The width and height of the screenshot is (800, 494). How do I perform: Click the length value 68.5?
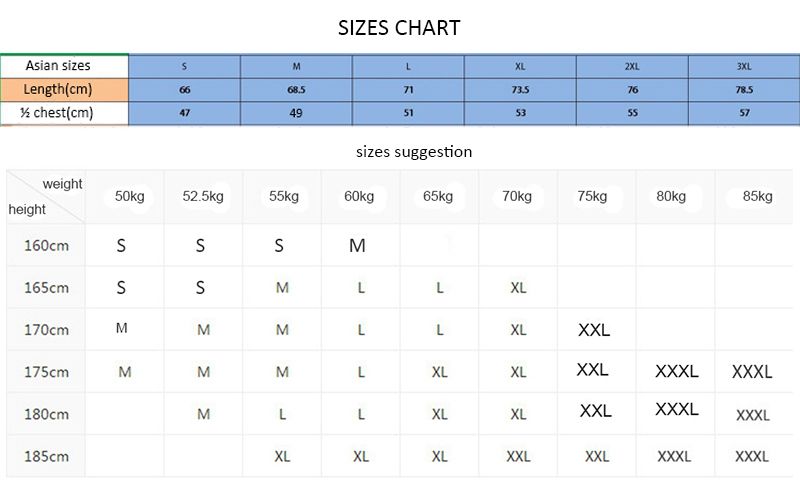coord(296,89)
